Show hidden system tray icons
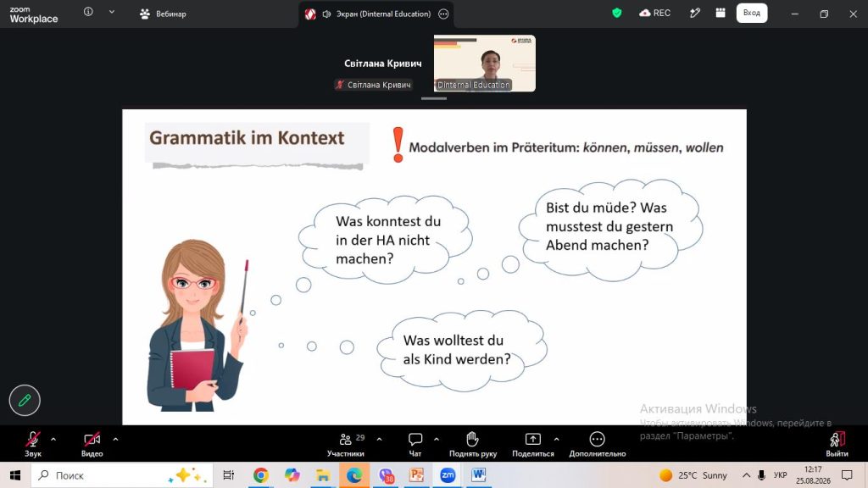The image size is (868, 488). [x=746, y=475]
